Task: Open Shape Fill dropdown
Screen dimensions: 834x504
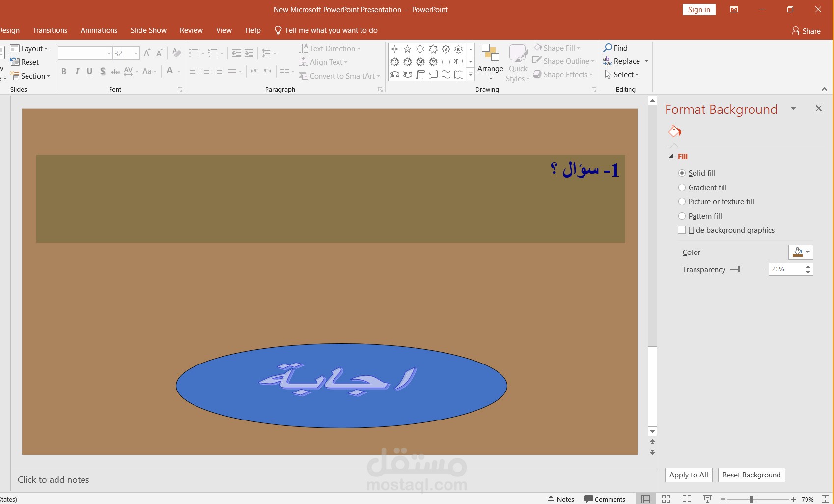Action: (x=557, y=48)
